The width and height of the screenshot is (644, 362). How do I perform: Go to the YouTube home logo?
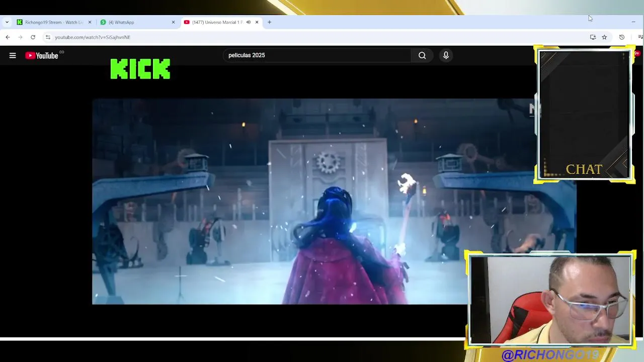[x=42, y=55]
